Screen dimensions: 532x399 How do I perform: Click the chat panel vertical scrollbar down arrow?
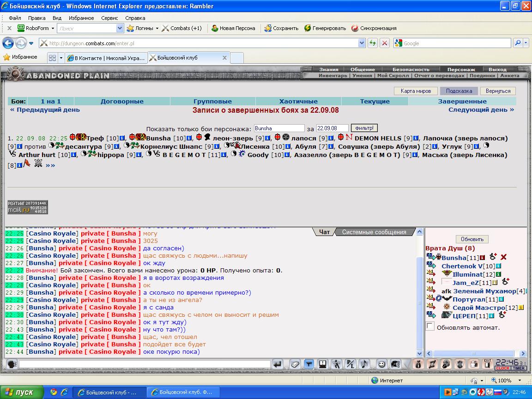pos(419,354)
